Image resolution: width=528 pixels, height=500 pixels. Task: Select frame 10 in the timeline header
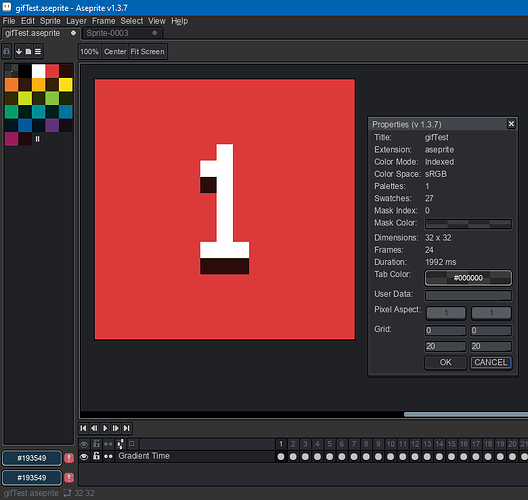(390, 444)
